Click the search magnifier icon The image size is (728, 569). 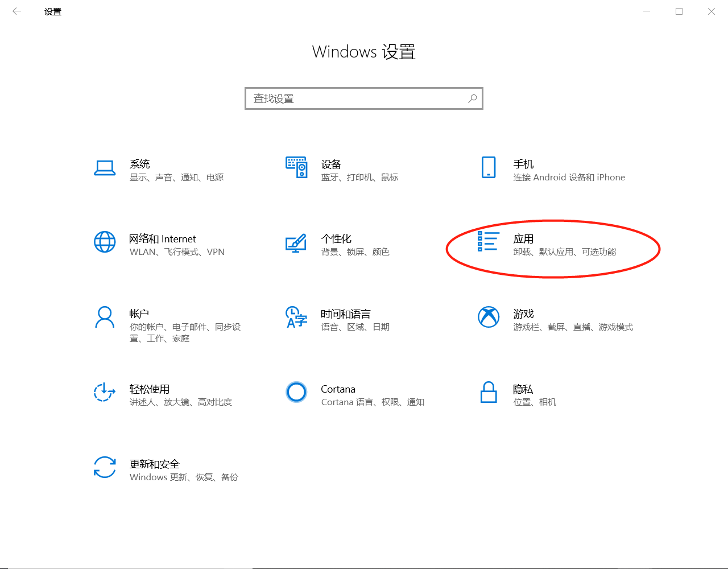[472, 98]
